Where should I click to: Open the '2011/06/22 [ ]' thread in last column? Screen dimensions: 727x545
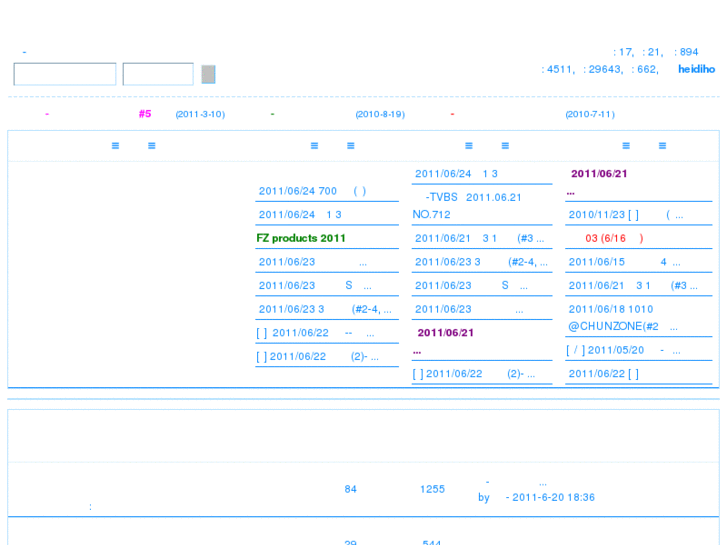coord(603,374)
